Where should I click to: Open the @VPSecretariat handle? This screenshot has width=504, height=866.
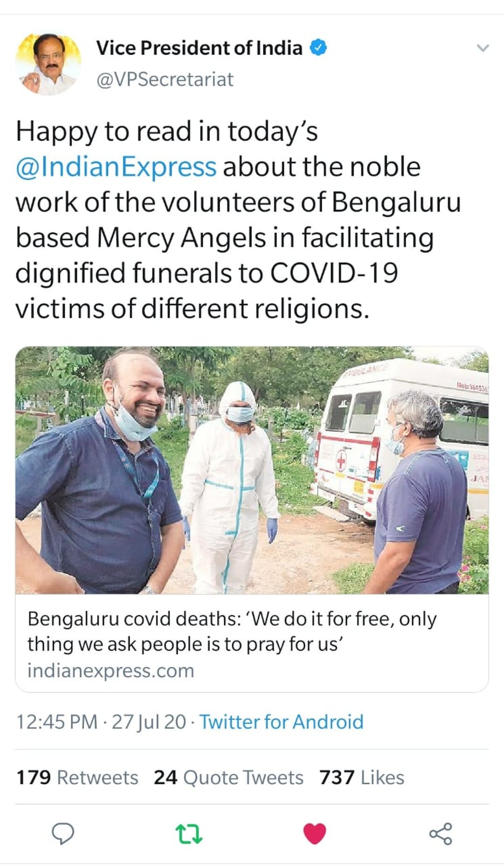click(165, 79)
